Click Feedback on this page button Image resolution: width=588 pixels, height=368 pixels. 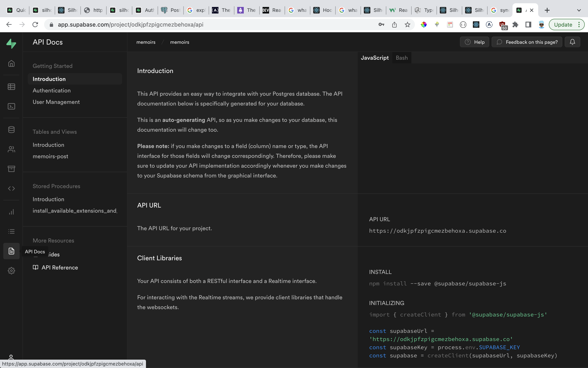point(527,42)
